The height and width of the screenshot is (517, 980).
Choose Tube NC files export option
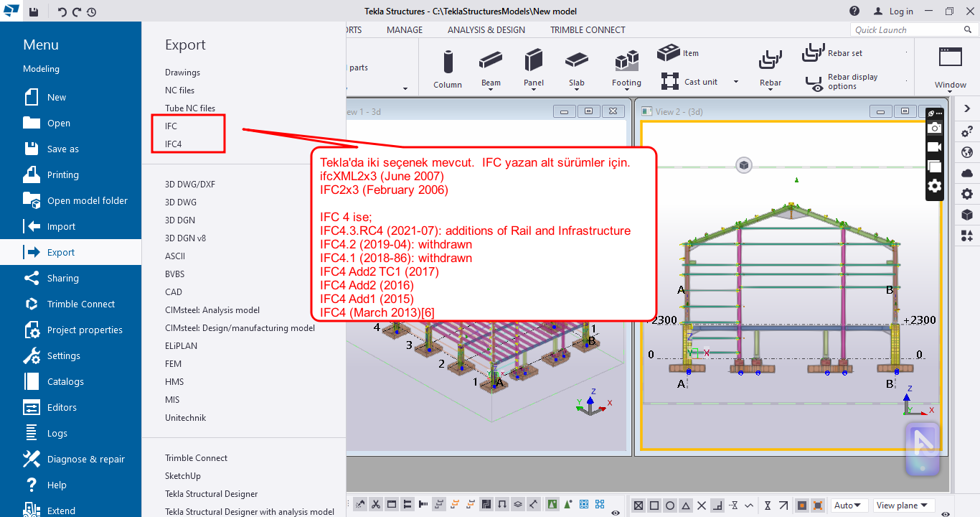coord(190,108)
